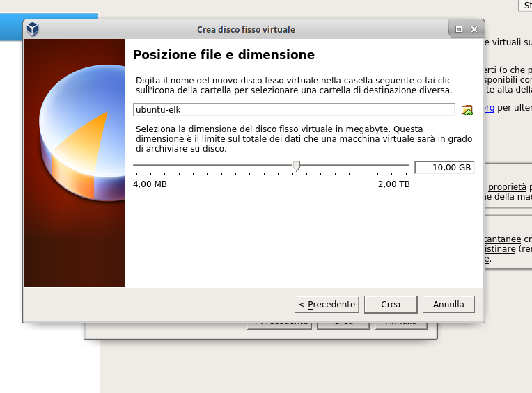Screen dimensions: 532x393
Task: Click the disk pie chart illustration
Action: [83, 132]
